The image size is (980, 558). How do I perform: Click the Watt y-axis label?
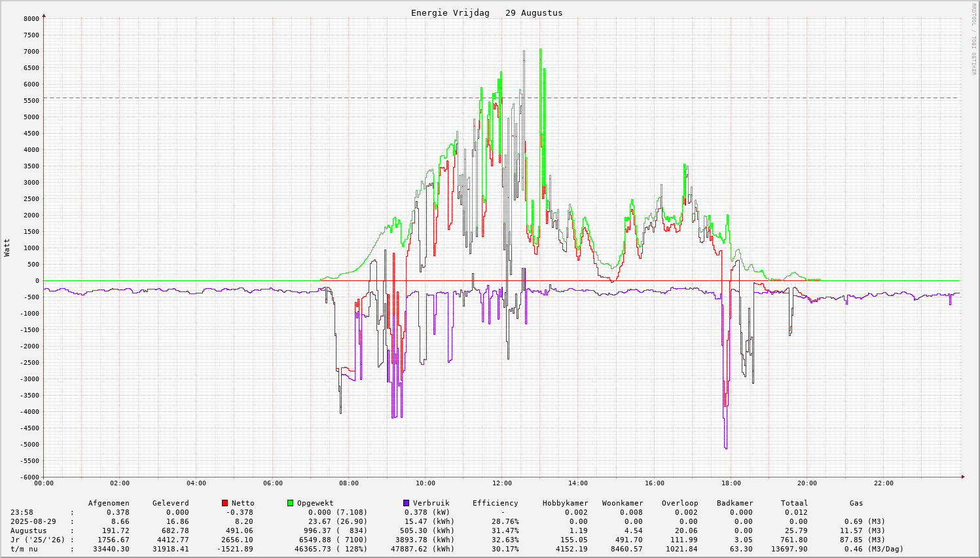[x=7, y=248]
